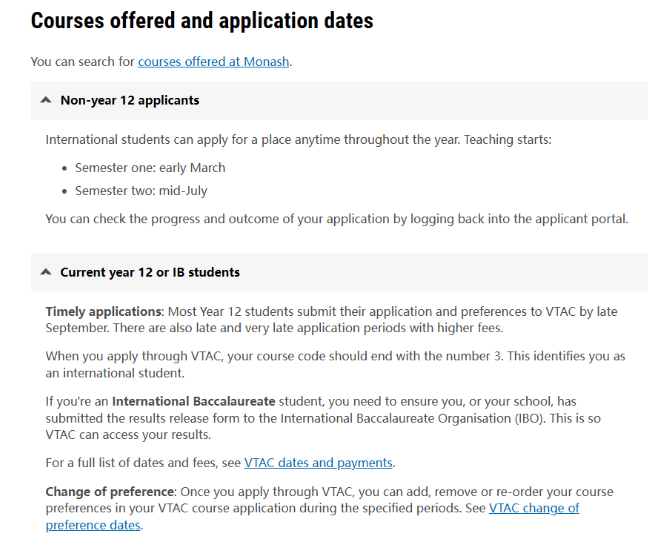Click the bold Change of preference label
This screenshot has height=537, width=658.
click(x=110, y=492)
